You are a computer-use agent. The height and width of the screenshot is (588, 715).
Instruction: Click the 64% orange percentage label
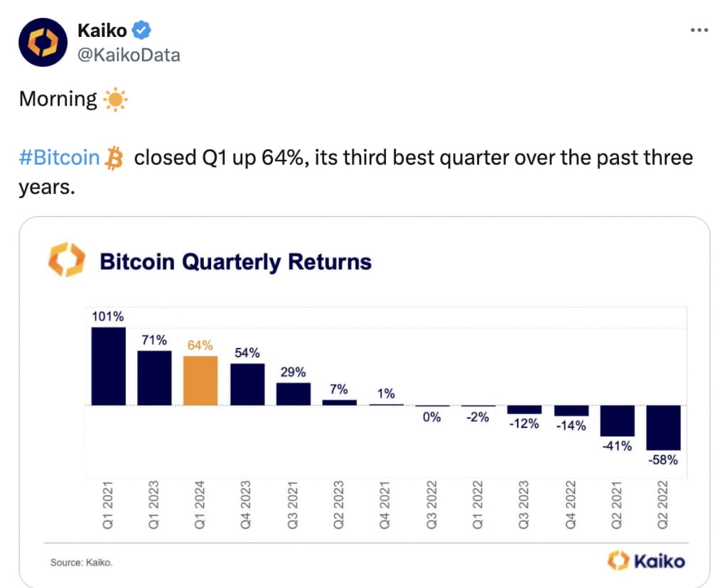click(201, 346)
